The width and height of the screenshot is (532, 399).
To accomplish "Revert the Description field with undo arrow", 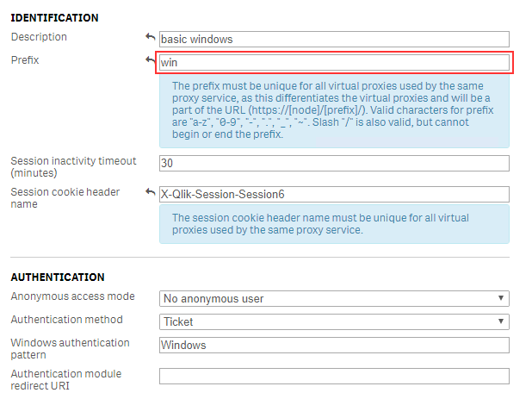I will (150, 37).
